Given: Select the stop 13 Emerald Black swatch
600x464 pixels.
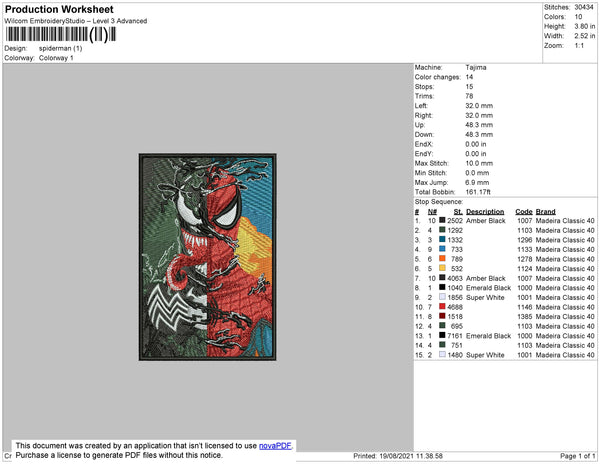Looking at the screenshot, I should click(442, 335).
